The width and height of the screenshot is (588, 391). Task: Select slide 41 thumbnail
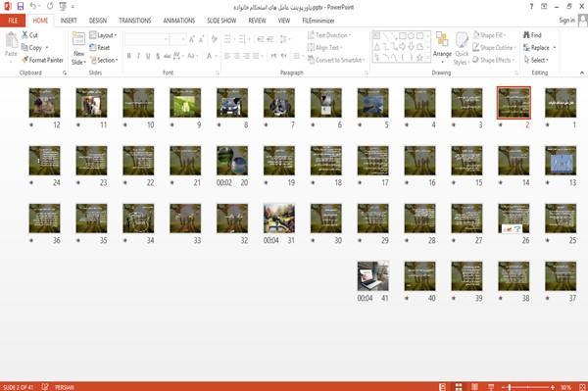pos(373,276)
